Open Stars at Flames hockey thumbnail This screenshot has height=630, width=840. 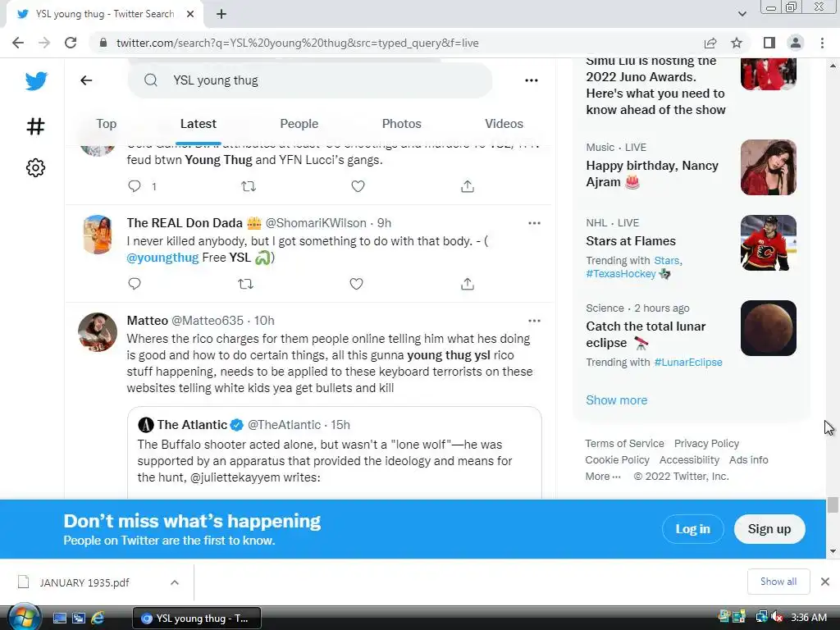click(x=768, y=243)
